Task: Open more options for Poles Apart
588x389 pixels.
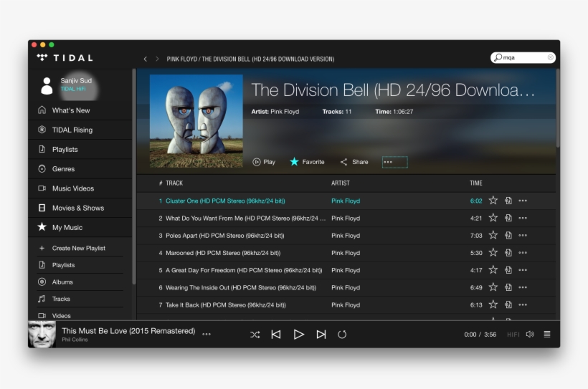Action: pyautogui.click(x=523, y=236)
